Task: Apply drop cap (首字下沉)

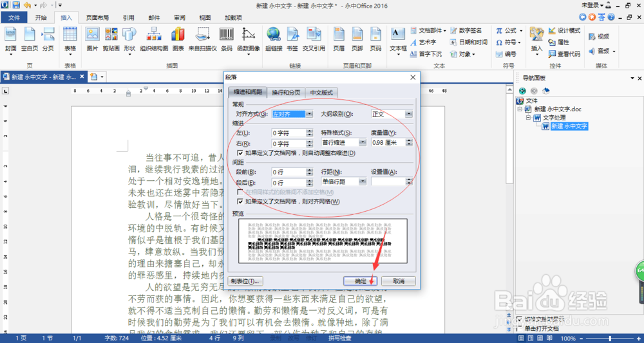Action: [x=426, y=54]
